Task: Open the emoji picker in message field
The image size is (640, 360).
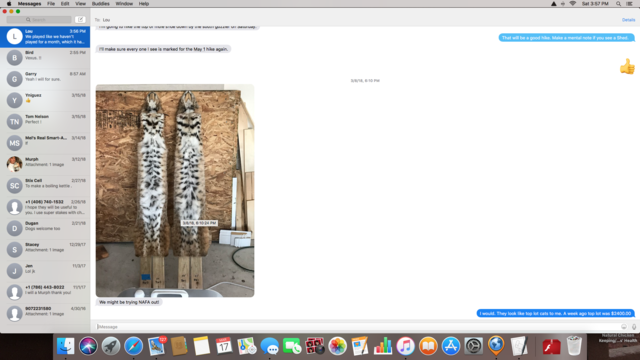Action: tap(624, 327)
